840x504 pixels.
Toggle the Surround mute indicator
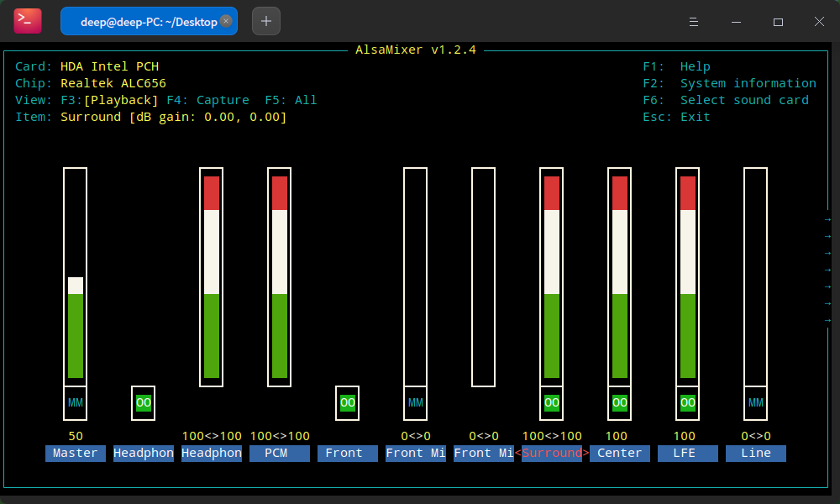click(x=552, y=403)
